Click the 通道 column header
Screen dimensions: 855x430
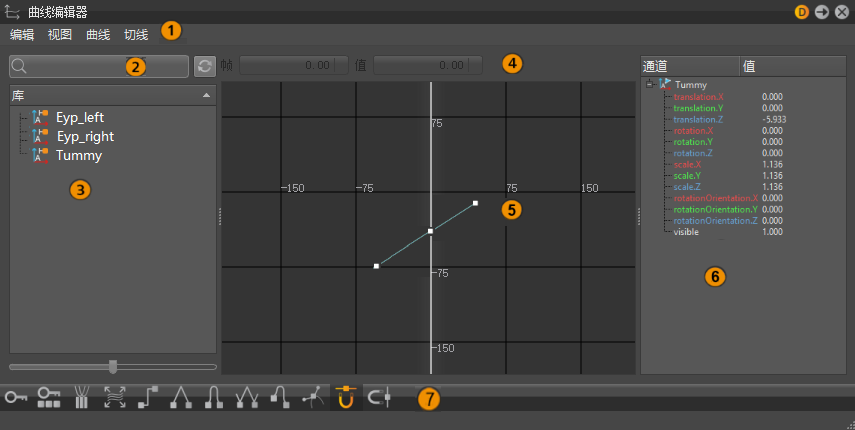pyautogui.click(x=690, y=66)
